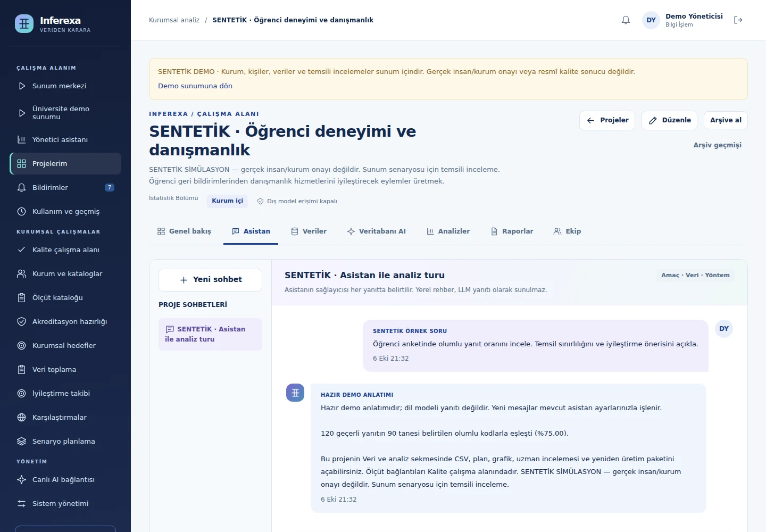766x532 pixels.
Task: Click Demo sunumuna dön link
Action: pos(195,86)
